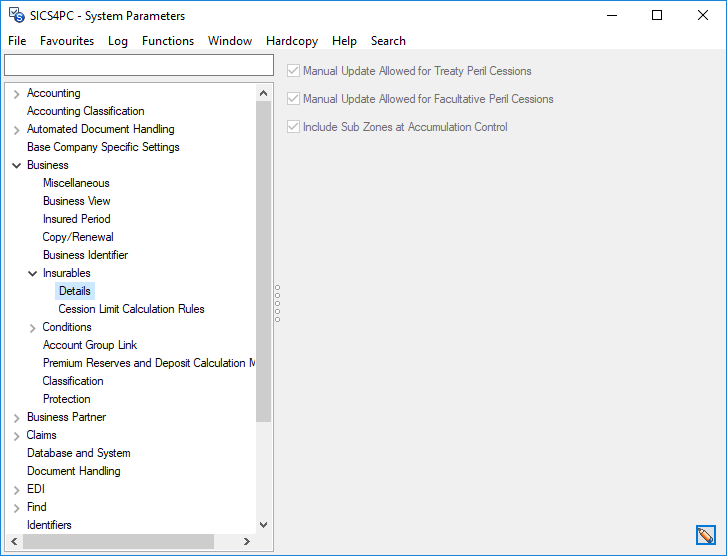
Task: Open the Favourites menu
Action: click(x=67, y=41)
